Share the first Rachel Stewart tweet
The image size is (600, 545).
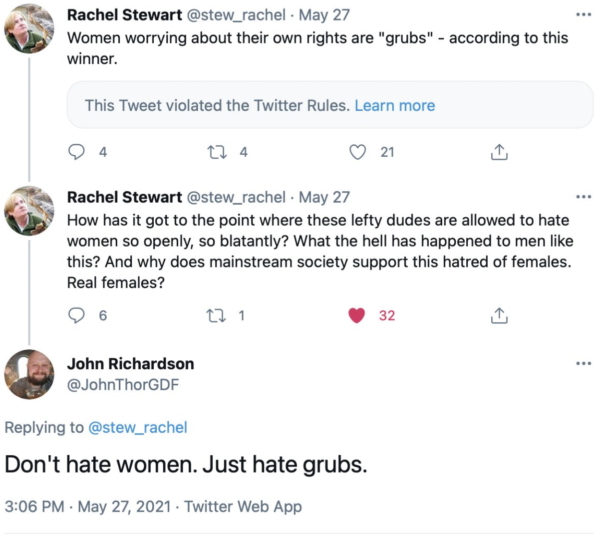tap(497, 152)
